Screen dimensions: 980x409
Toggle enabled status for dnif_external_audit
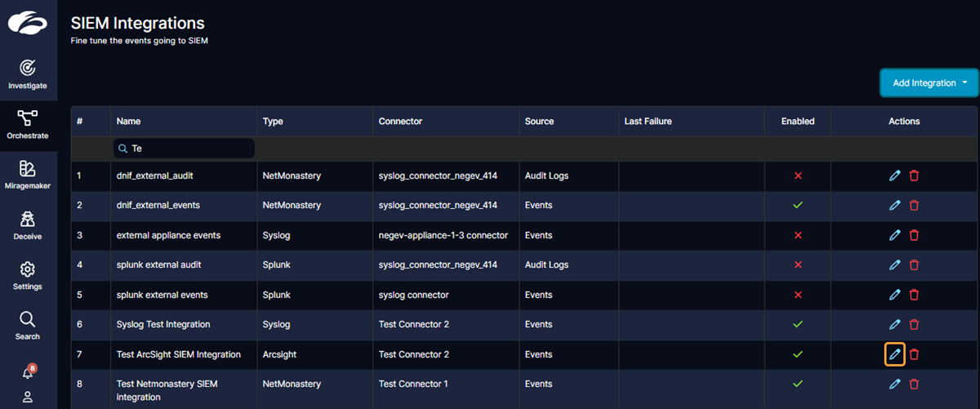click(798, 176)
